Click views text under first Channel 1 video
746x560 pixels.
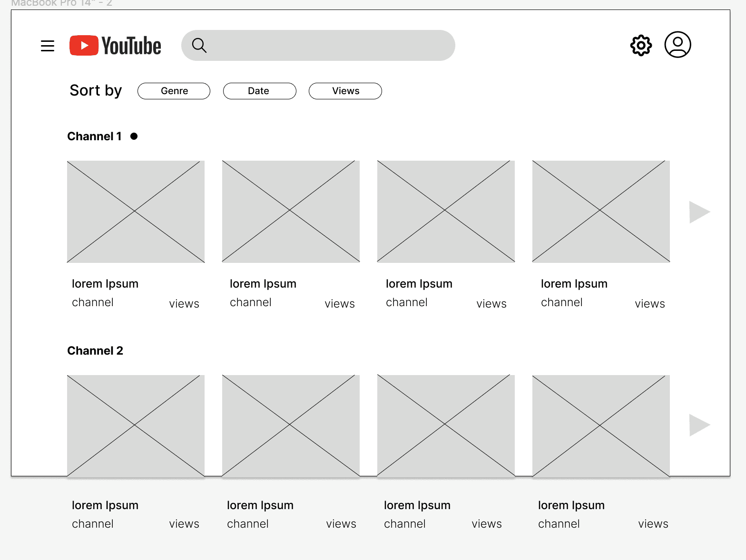pos(184,304)
